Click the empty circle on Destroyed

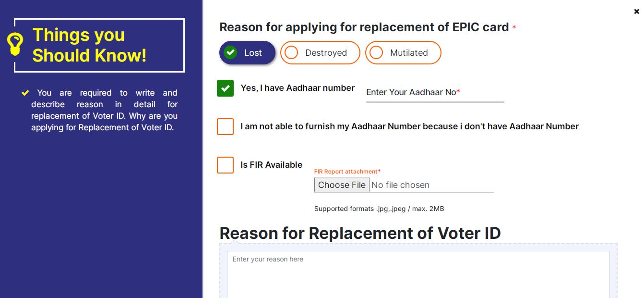click(x=292, y=53)
